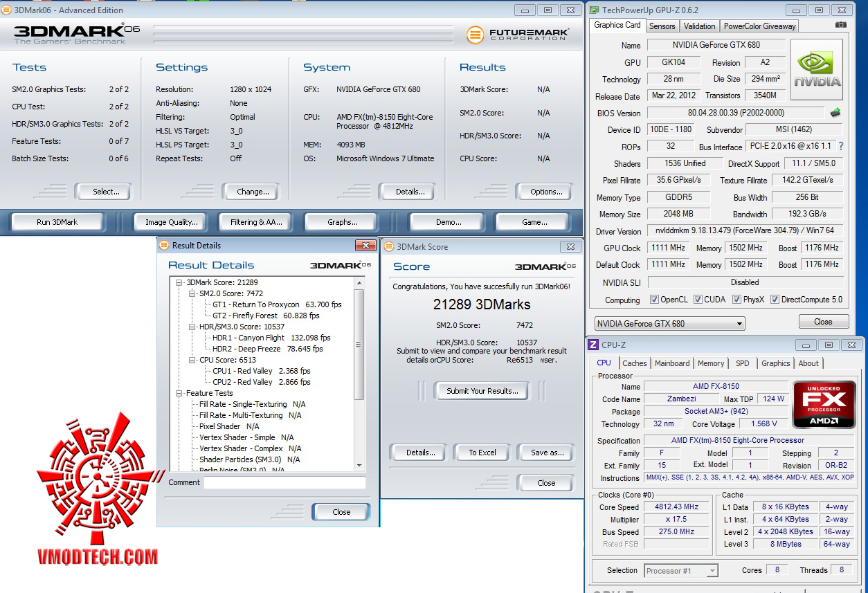Screen dimensions: 868x593
Task: Collapse the 3DMark Score tree node
Action: point(179,282)
